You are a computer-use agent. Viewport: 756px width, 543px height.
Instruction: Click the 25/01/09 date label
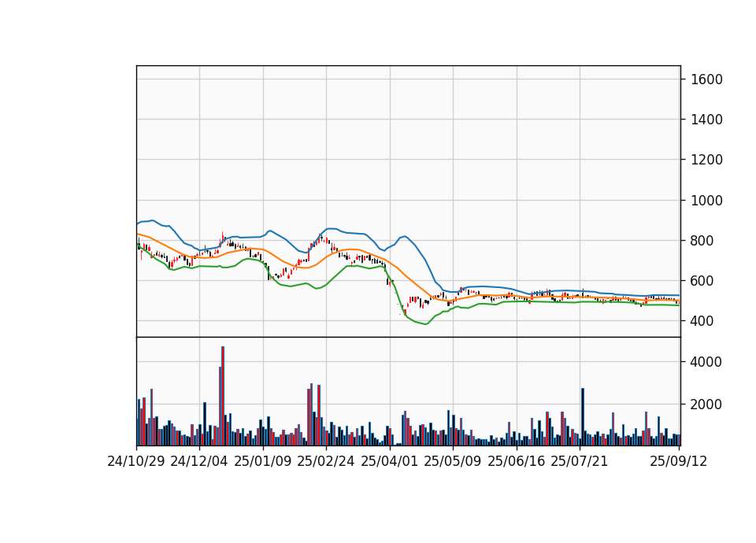pyautogui.click(x=263, y=461)
